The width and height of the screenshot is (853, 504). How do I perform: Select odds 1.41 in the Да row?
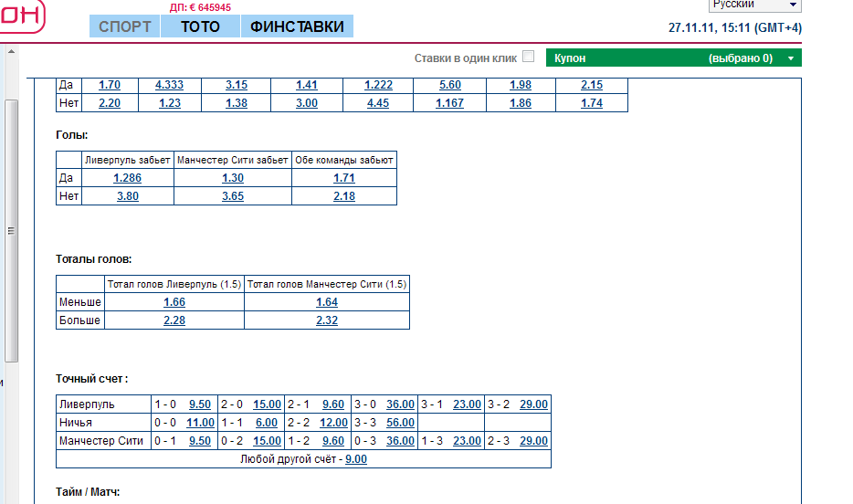[x=306, y=85]
